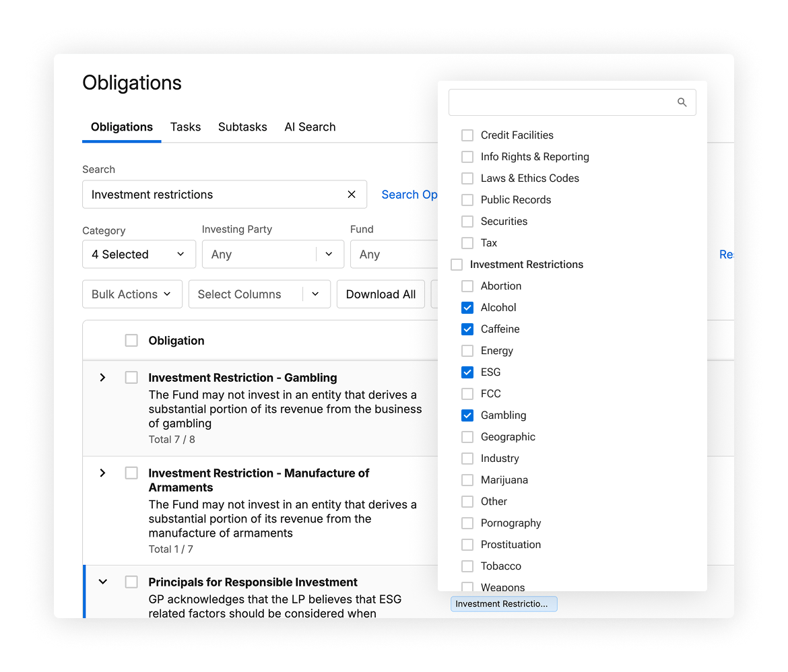Tick the header Obligation select-all checkbox
Image resolution: width=788 pixels, height=672 pixels.
tap(131, 341)
